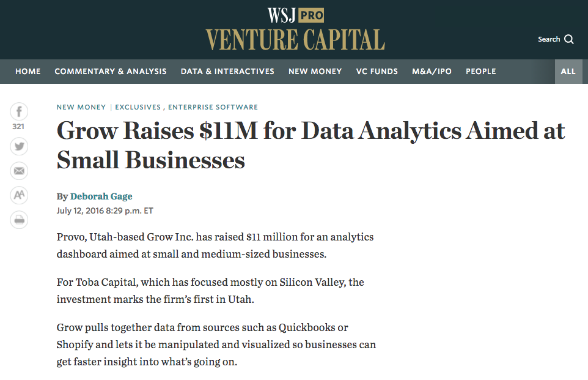Image resolution: width=588 pixels, height=380 pixels.
Task: Email this article via envelope icon
Action: pos(20,171)
